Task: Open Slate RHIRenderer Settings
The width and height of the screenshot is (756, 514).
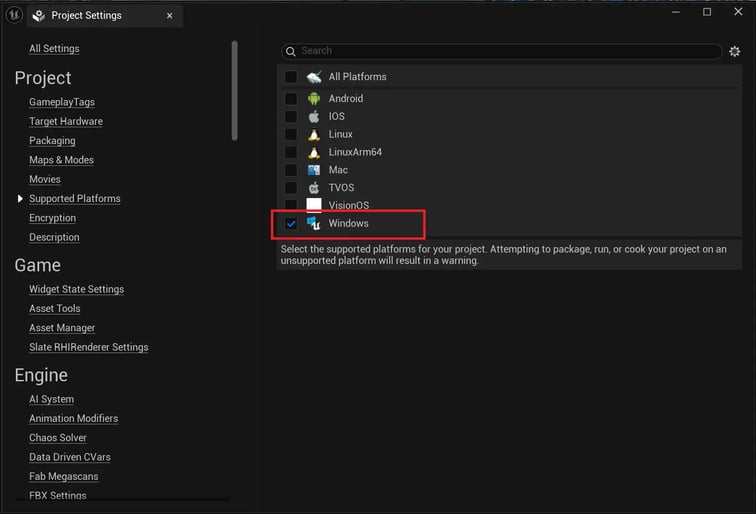Action: [89, 347]
